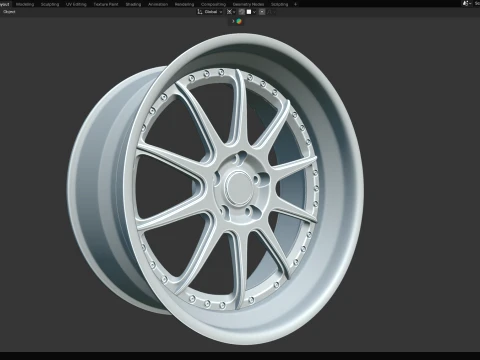Toggle snapping magnet icon
Screen dimensions: 480x360
coord(242,12)
